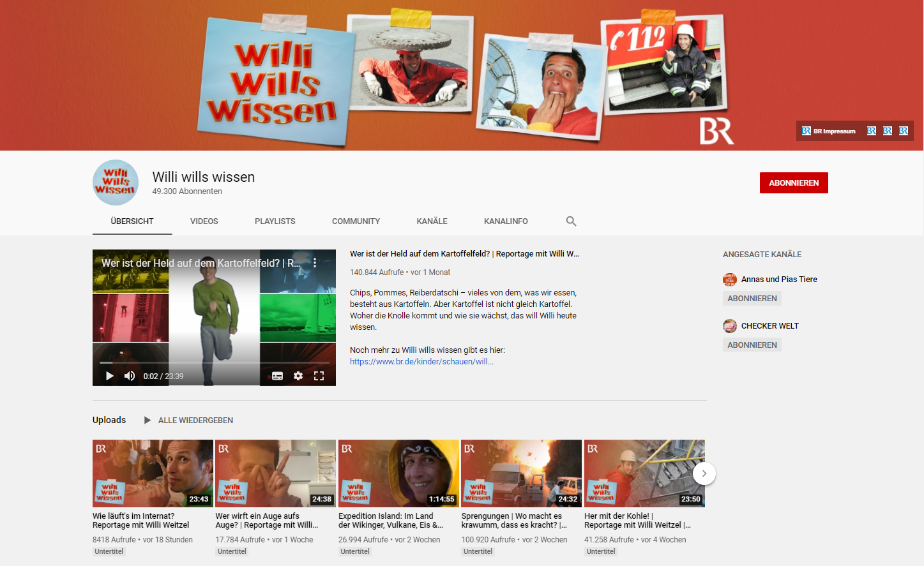The height and width of the screenshot is (566, 924).
Task: Mute the video player volume
Action: [130, 376]
